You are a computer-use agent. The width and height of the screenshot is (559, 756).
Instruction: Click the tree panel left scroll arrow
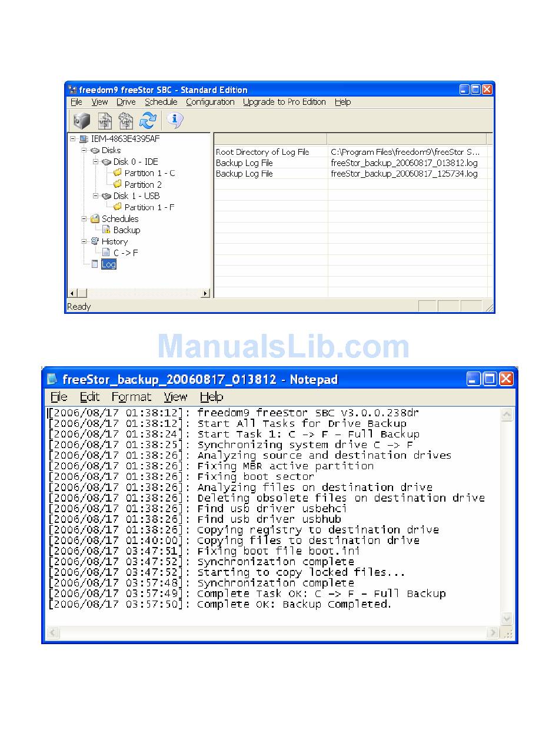click(73, 293)
